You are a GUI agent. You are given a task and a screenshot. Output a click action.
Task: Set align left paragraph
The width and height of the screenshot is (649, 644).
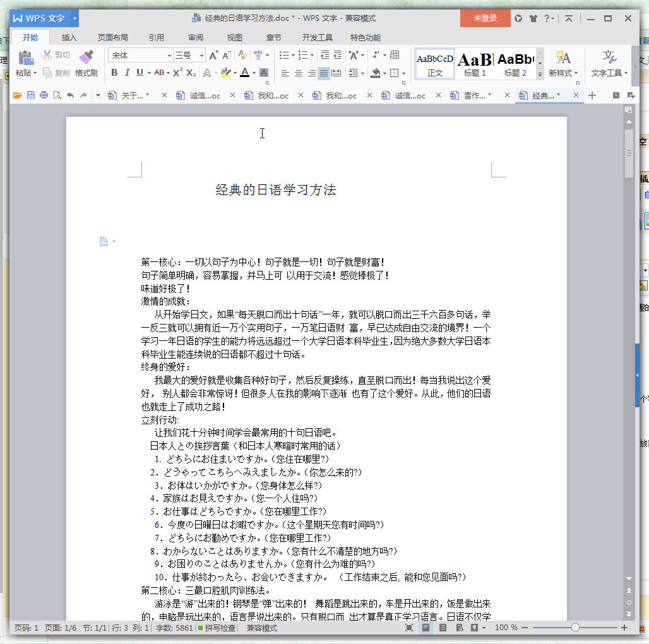285,73
